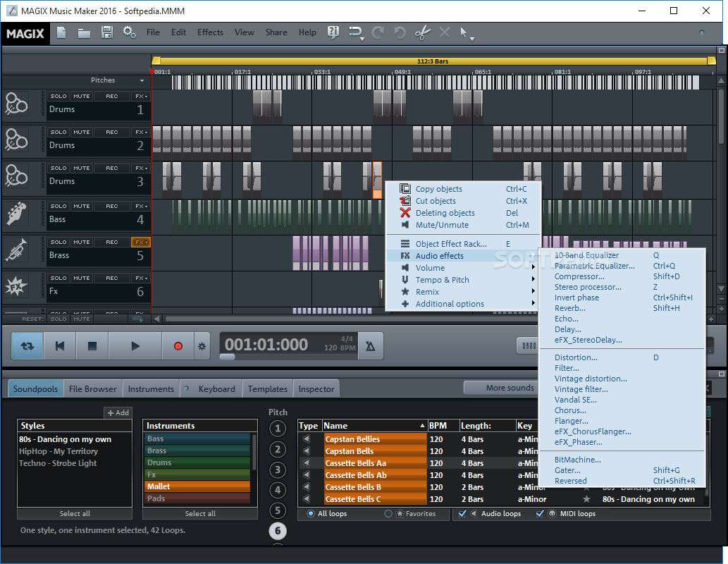Expand the Tempo & Pitch submenu
The height and width of the screenshot is (564, 728).
pyautogui.click(x=464, y=280)
